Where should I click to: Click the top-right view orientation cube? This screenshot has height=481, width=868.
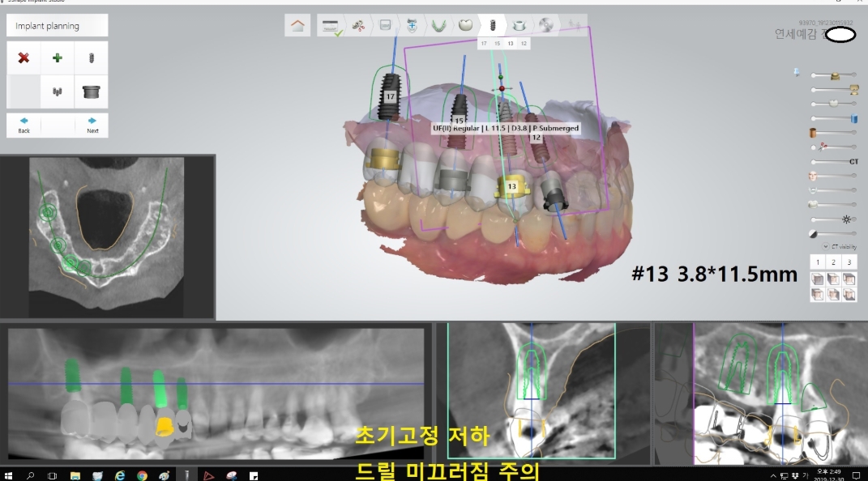click(849, 279)
